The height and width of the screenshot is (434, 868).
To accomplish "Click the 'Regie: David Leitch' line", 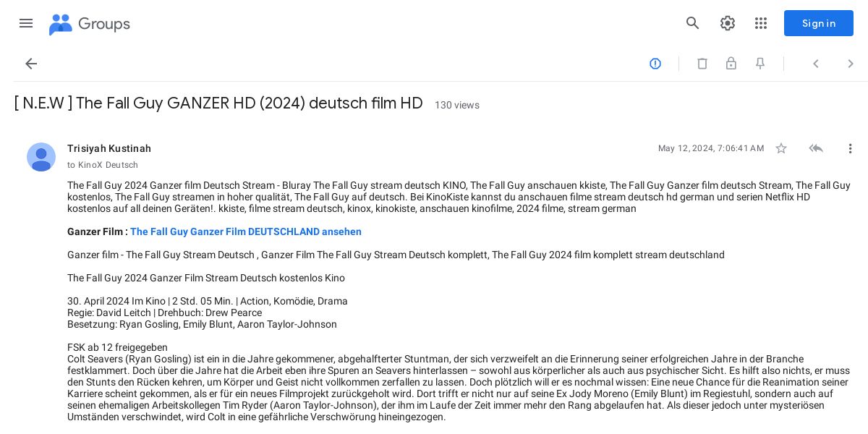I will [165, 312].
